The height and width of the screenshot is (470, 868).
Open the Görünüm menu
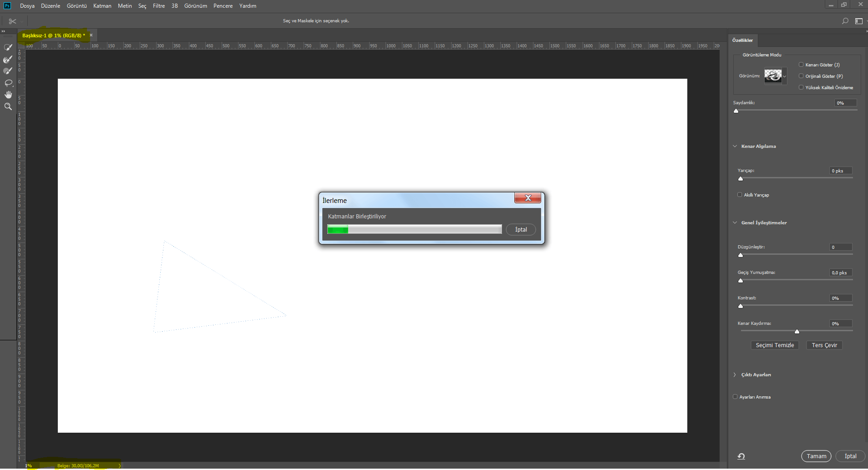[196, 6]
